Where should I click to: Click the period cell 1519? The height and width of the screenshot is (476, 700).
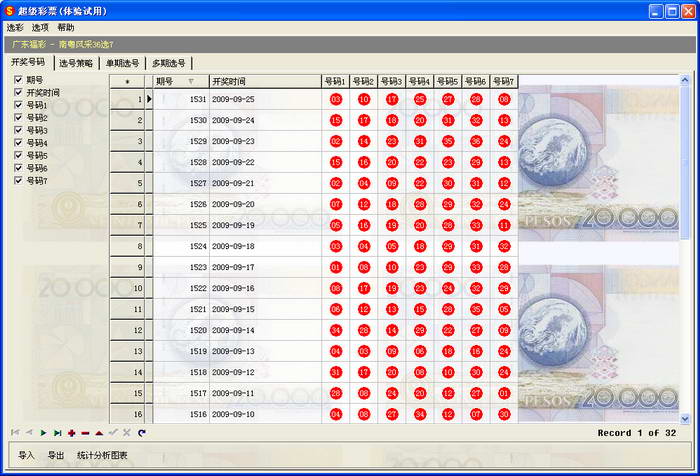tap(181, 351)
